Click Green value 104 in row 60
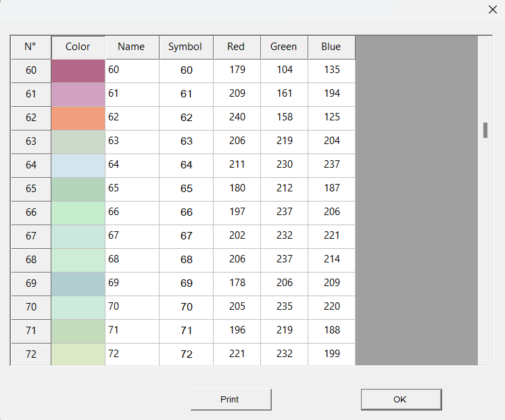 click(x=284, y=71)
